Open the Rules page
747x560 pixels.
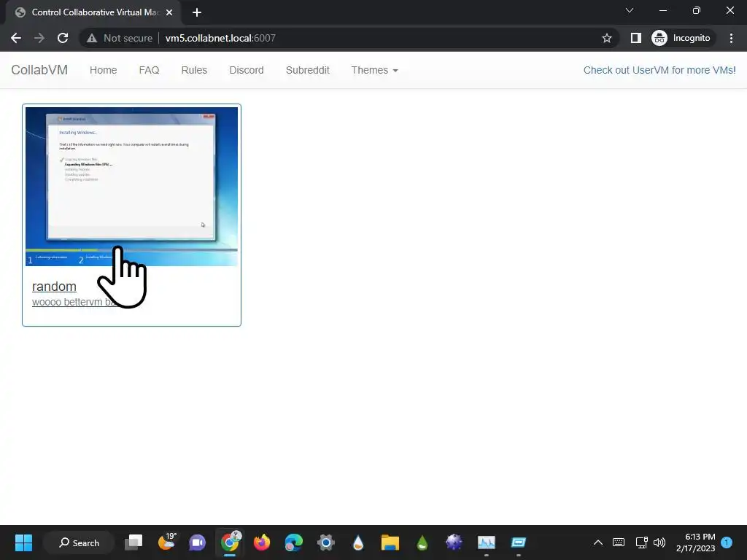click(194, 70)
